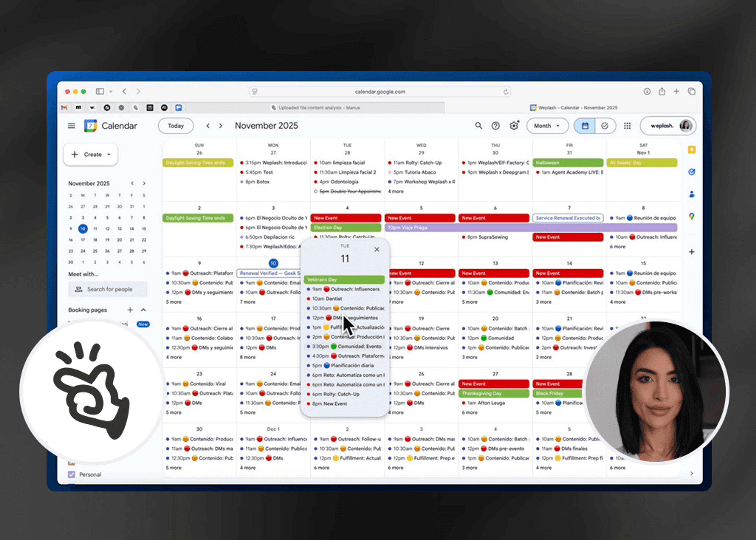Click the Today button

tap(176, 126)
